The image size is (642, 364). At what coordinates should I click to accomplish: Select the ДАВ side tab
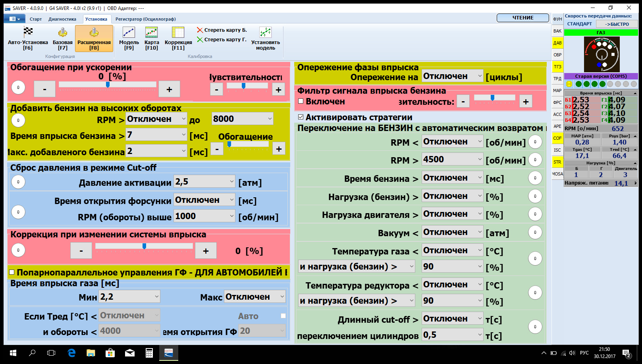click(557, 43)
